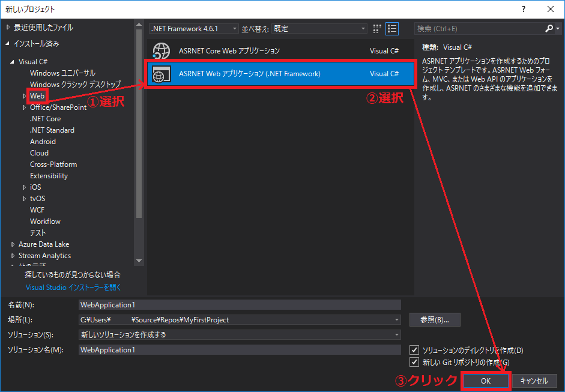Image resolution: width=565 pixels, height=392 pixels.
Task: Click the tree scroll down arrow
Action: pyautogui.click(x=139, y=261)
